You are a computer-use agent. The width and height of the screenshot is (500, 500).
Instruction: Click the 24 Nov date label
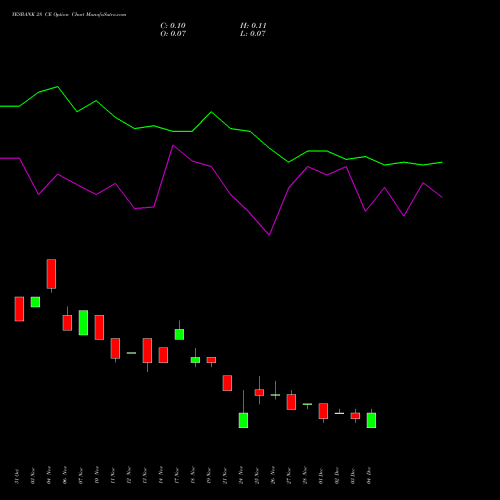241,476
